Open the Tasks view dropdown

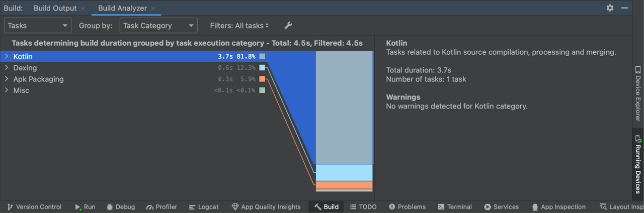tap(38, 26)
